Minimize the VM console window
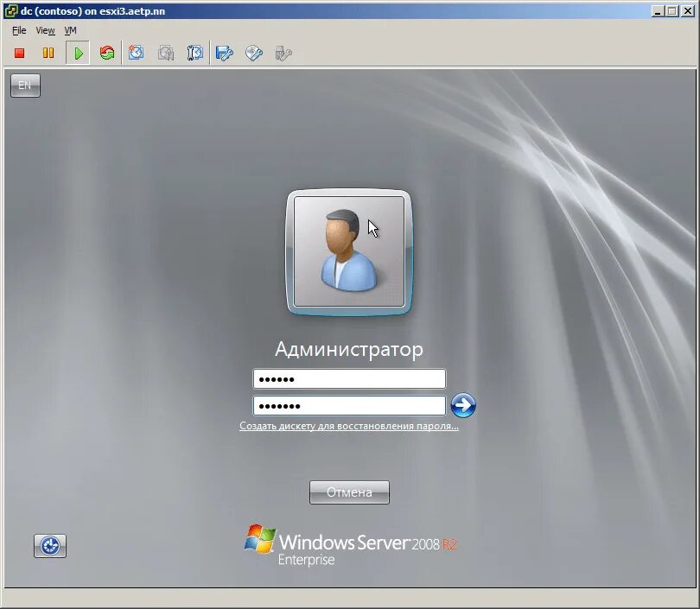 (657, 10)
